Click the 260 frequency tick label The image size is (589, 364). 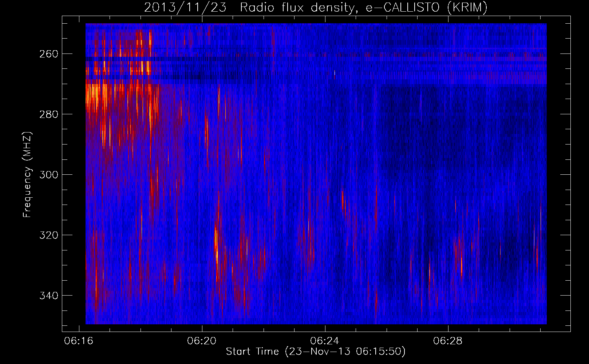[49, 54]
